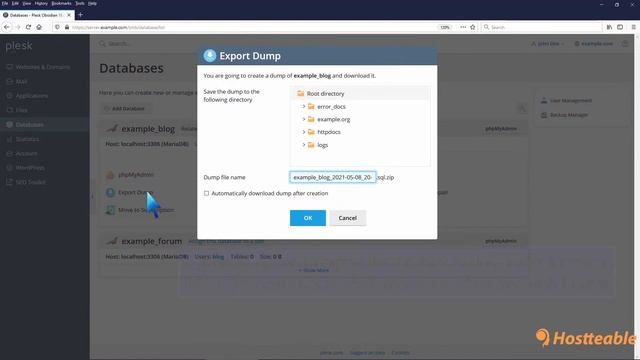
Task: Open phpMyAdmin link in example_forum row
Action: pyautogui.click(x=501, y=241)
